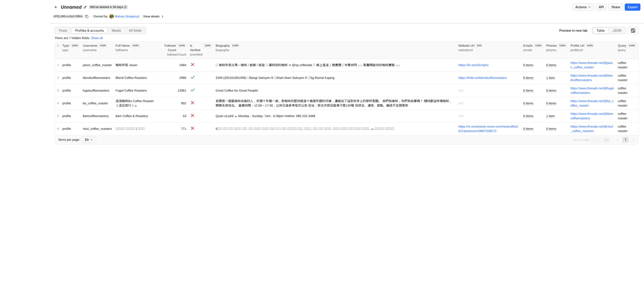Open owner avatar for Matvey

click(x=112, y=16)
